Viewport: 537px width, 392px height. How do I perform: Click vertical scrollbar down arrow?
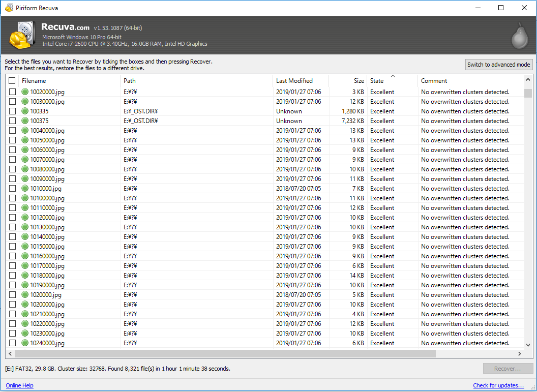(528, 345)
